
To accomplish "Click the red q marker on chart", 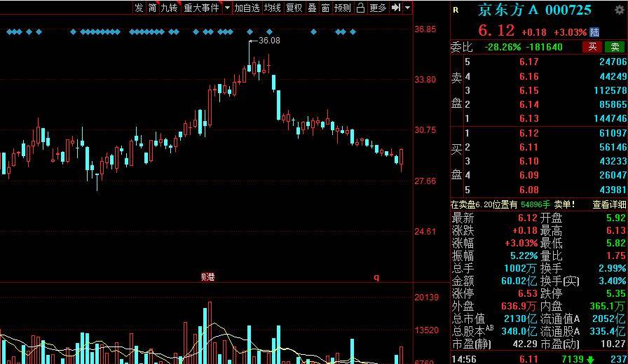I will 376,277.
